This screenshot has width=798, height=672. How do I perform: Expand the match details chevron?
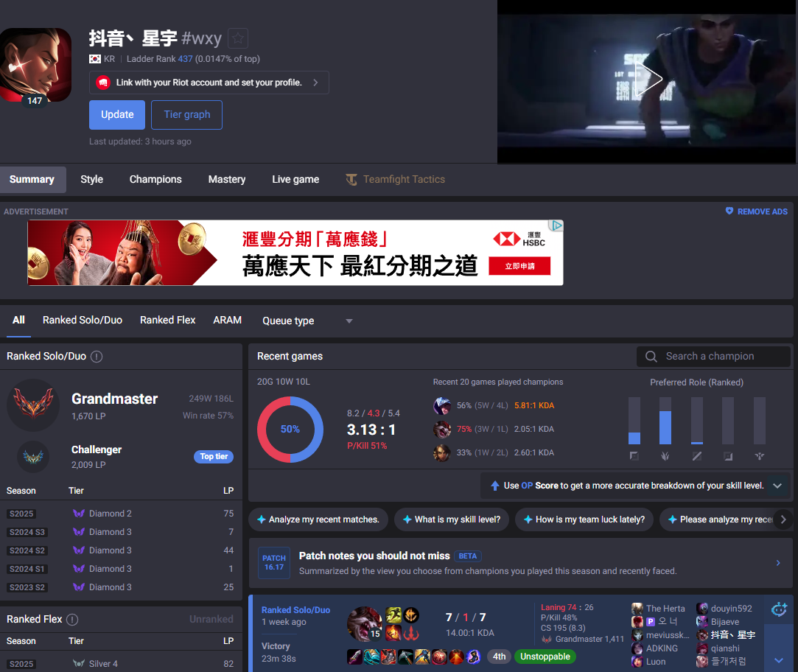point(779,660)
